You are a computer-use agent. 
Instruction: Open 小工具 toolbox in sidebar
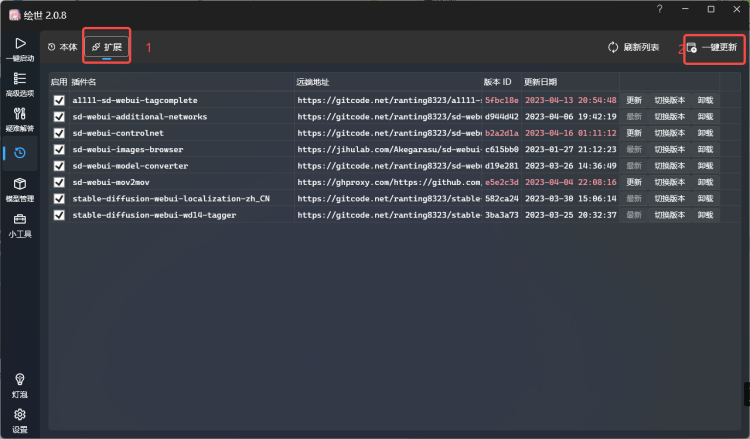coord(19,224)
